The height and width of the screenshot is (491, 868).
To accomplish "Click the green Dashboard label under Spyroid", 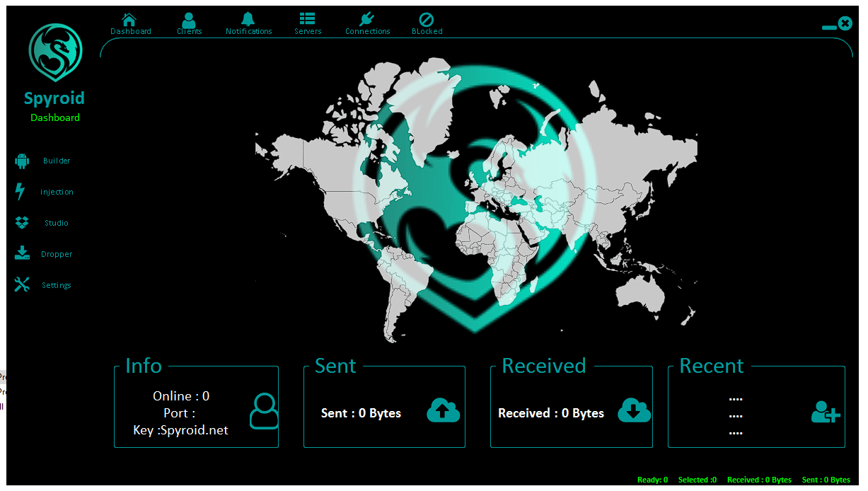I will tap(55, 117).
